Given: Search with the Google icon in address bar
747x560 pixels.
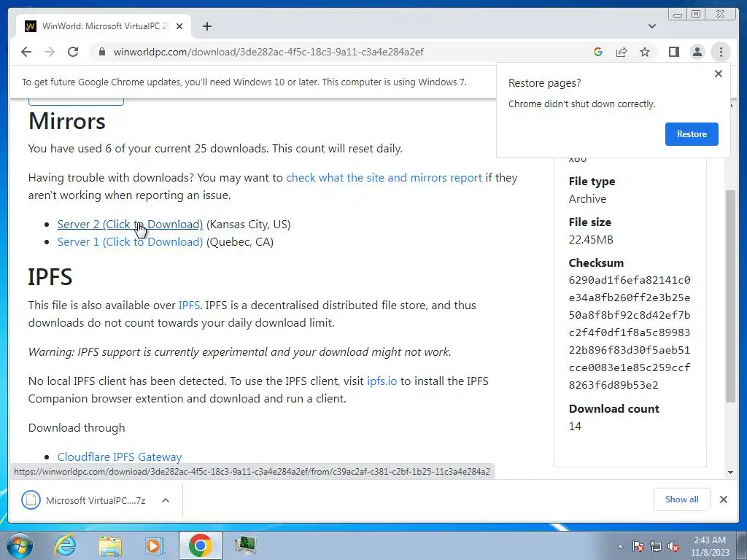Looking at the screenshot, I should 598,52.
